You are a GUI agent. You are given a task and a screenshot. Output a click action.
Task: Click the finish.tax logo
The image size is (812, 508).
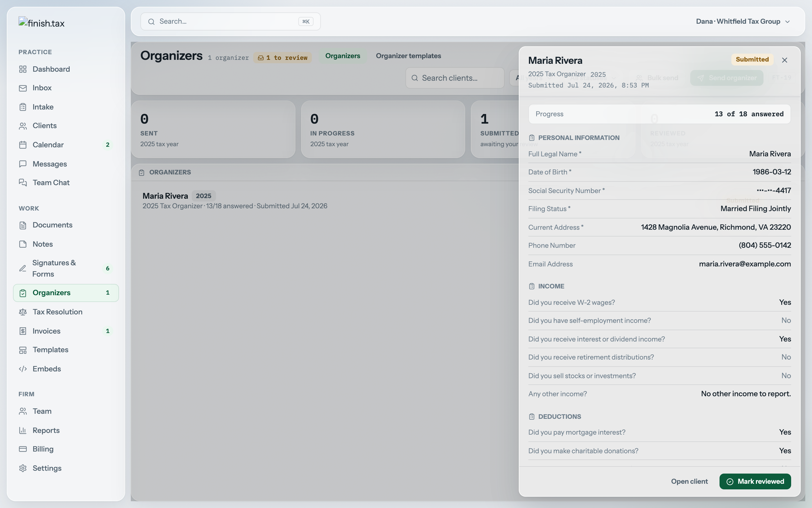[42, 23]
